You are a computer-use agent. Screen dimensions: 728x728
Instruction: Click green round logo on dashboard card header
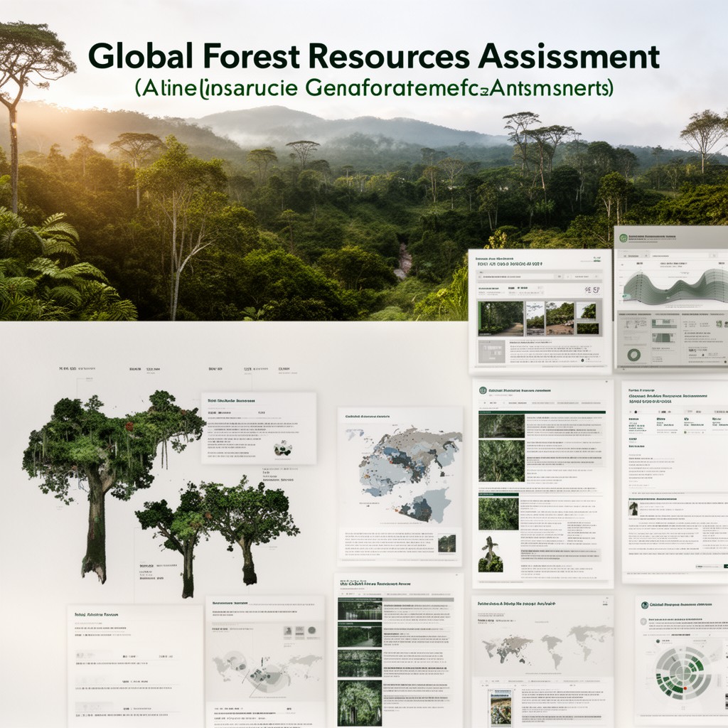pos(623,238)
